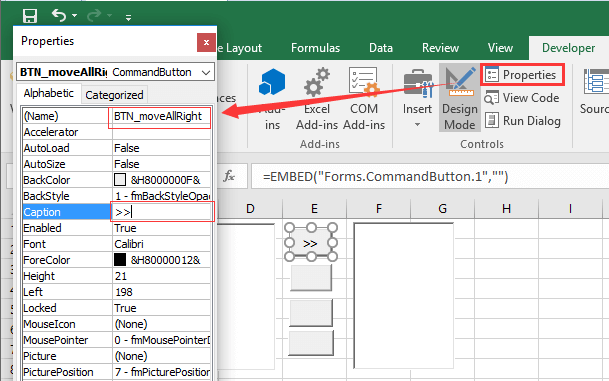609x381 pixels.
Task: Click the Excel Add-ins gear icon
Action: (x=317, y=82)
